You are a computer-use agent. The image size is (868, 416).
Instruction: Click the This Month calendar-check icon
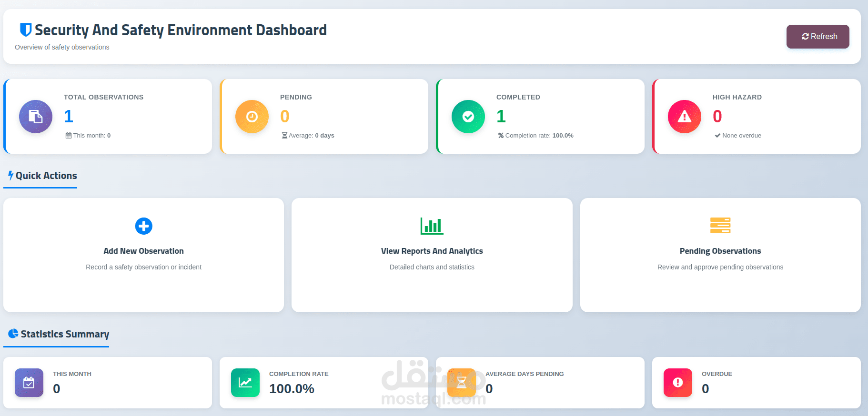pos(29,383)
